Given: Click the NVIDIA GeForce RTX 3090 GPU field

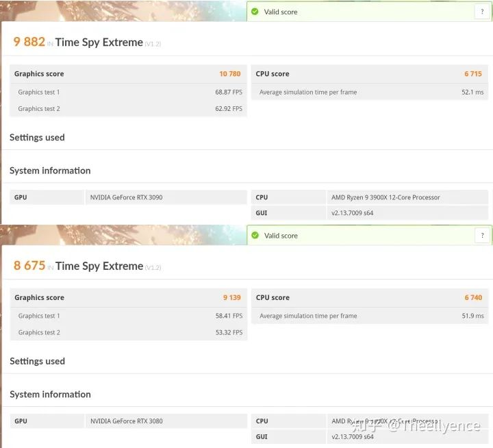Looking at the screenshot, I should click(127, 197).
